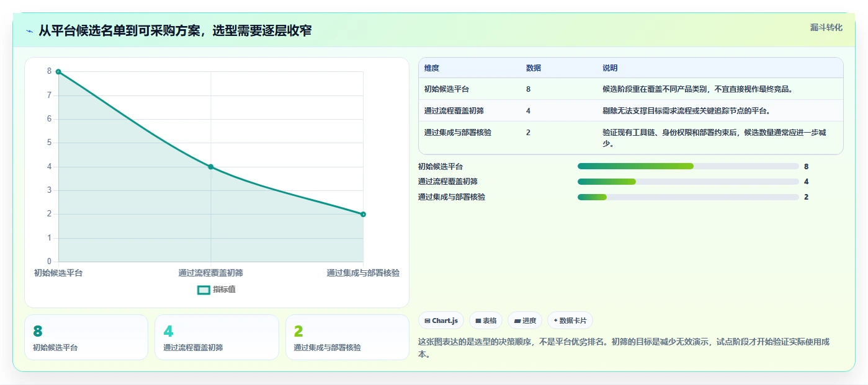Click the 表格 tag pill
The image size is (868, 385).
pos(486,321)
